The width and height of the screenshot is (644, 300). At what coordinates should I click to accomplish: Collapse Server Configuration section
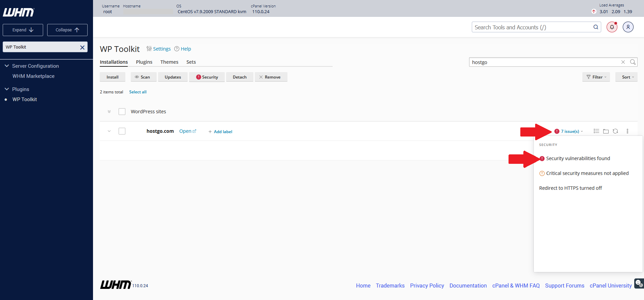[x=7, y=66]
